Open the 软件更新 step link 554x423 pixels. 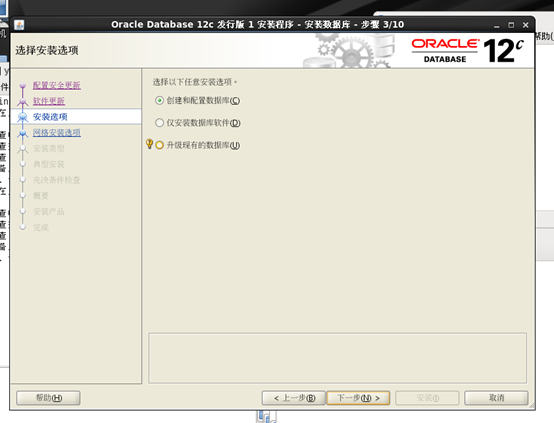pos(49,101)
